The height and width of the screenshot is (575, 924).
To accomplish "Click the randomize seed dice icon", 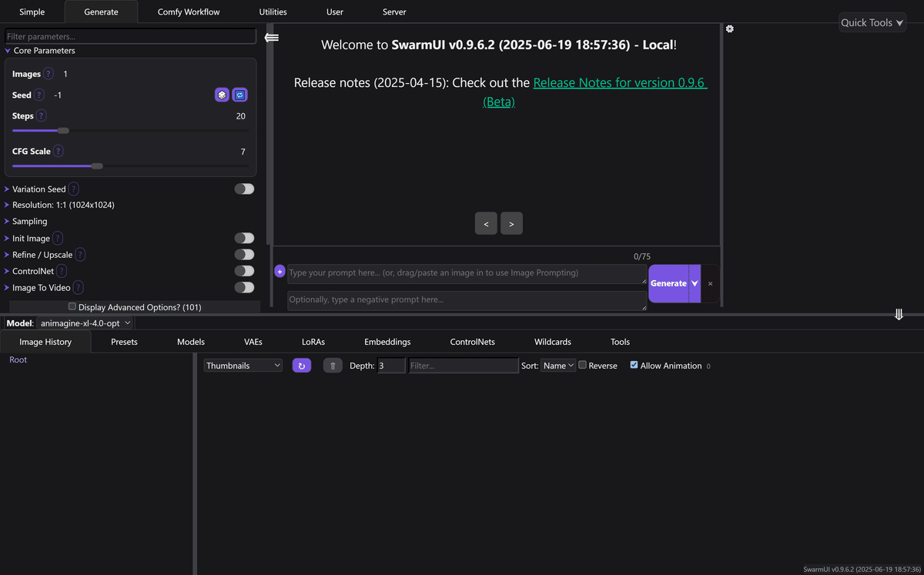I will point(222,95).
